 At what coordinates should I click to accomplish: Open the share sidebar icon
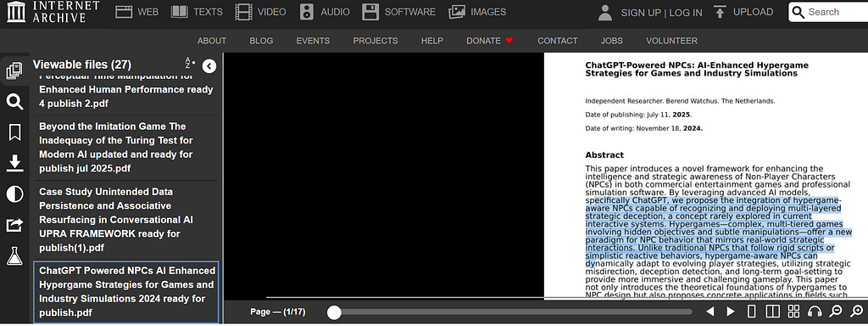coord(14,225)
